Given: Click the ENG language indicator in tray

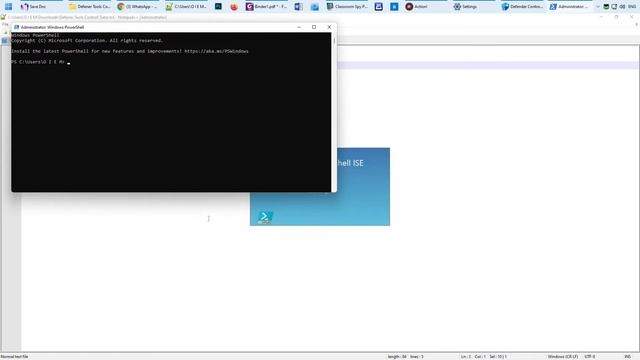Looking at the screenshot, I should click(632, 7).
